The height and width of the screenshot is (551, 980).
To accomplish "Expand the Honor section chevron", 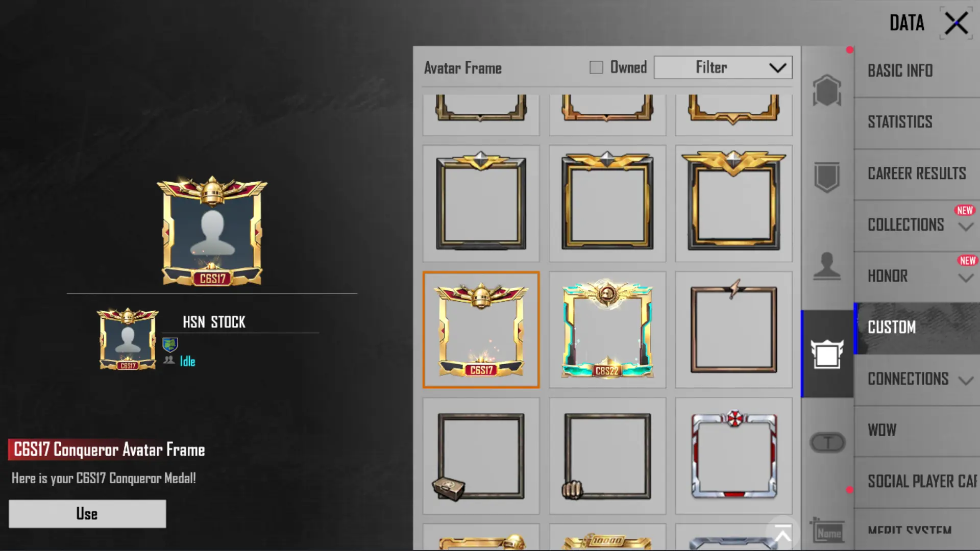I will tap(966, 278).
